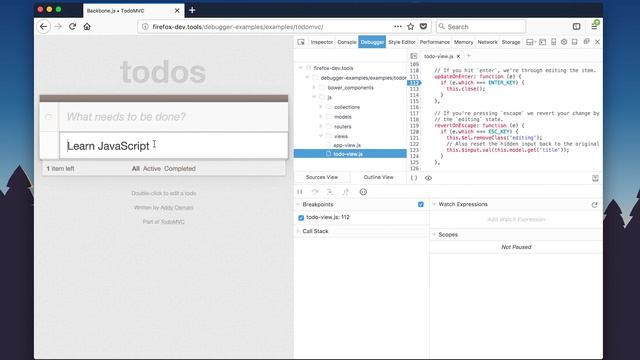Collapse the sources pane toggle icon

(413, 56)
